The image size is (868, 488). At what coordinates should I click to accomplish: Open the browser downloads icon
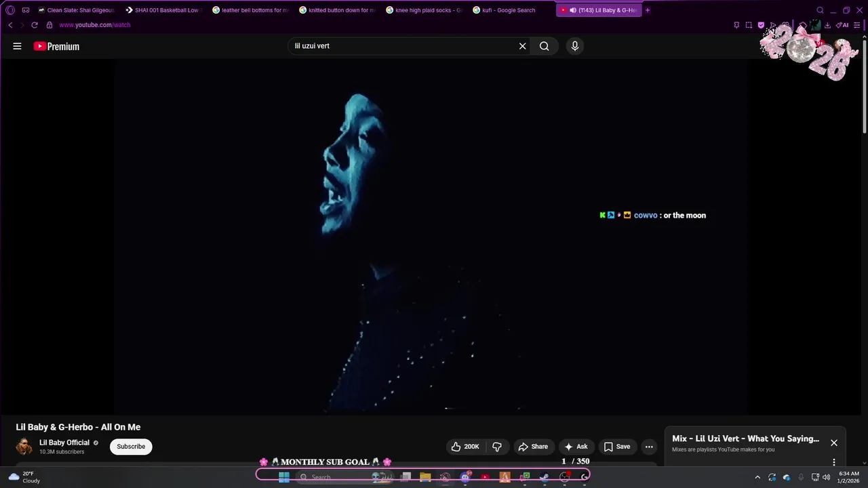827,25
